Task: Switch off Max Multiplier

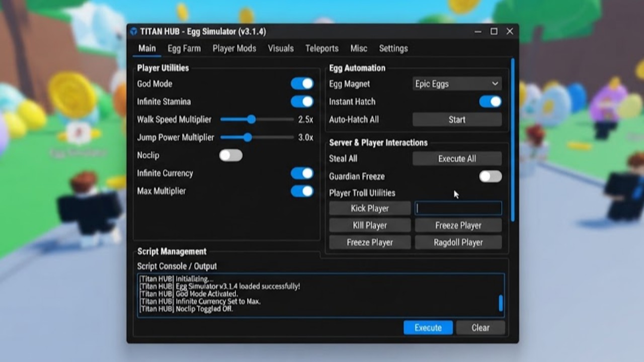Action: click(302, 191)
